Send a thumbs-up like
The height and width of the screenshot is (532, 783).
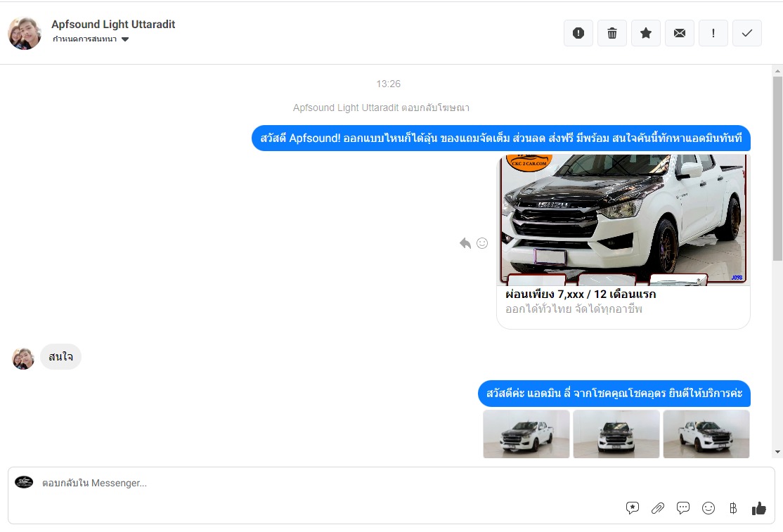tap(759, 508)
